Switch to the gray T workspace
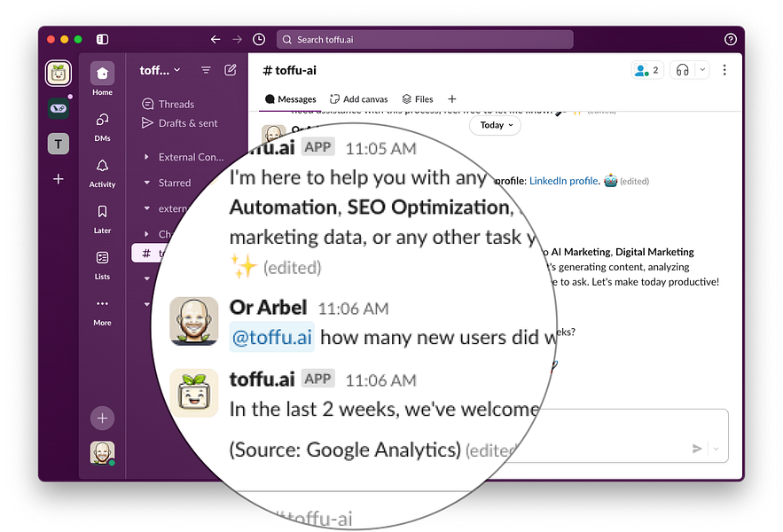 [59, 144]
